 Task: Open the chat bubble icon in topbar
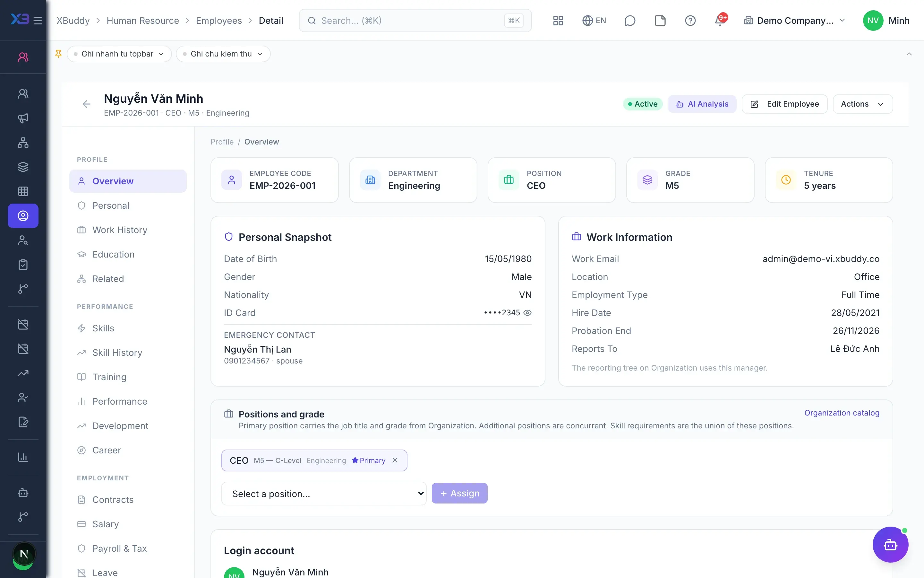pyautogui.click(x=629, y=20)
